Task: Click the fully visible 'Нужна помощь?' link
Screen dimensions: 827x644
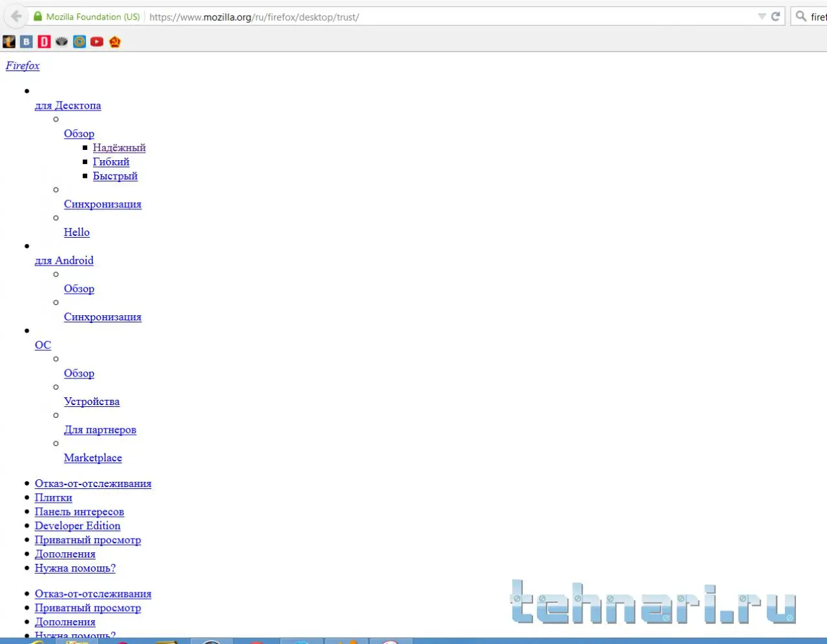Action: point(75,568)
